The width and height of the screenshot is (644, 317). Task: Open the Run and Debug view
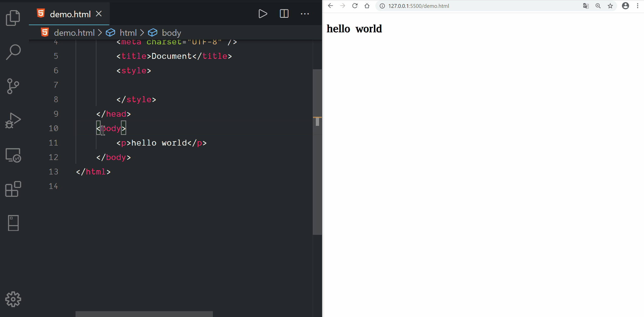pyautogui.click(x=13, y=121)
